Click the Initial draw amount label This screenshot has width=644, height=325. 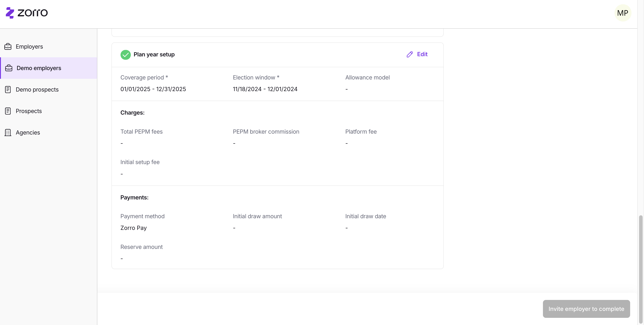(x=257, y=216)
